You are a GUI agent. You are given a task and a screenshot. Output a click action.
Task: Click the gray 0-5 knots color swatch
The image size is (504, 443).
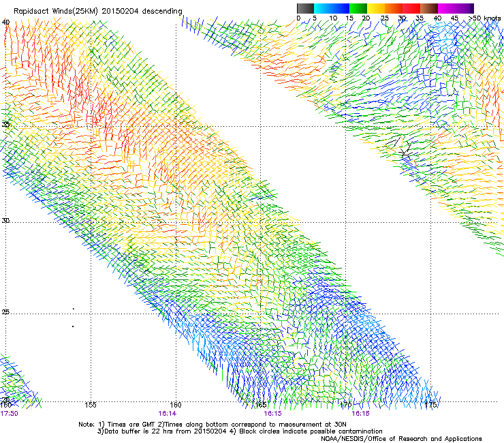click(305, 8)
